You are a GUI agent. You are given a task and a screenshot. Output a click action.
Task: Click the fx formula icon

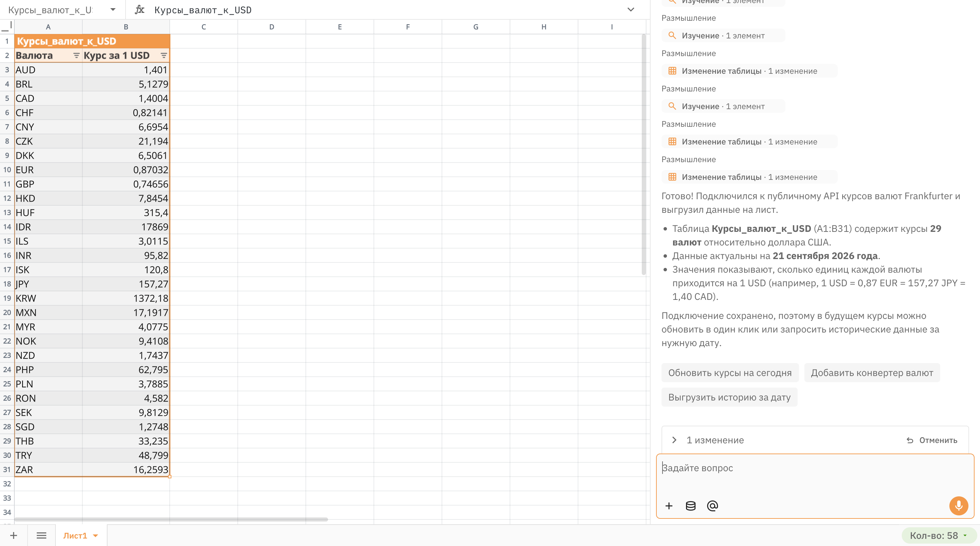140,10
